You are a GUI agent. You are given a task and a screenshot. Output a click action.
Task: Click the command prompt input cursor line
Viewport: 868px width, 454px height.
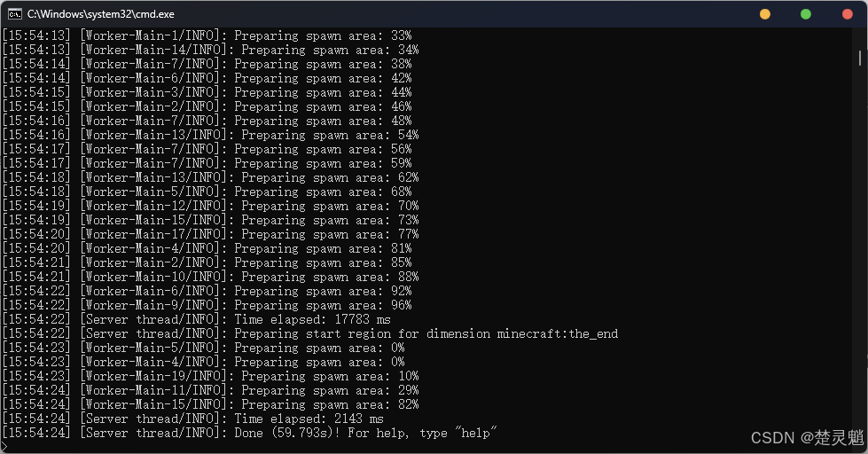coord(5,446)
